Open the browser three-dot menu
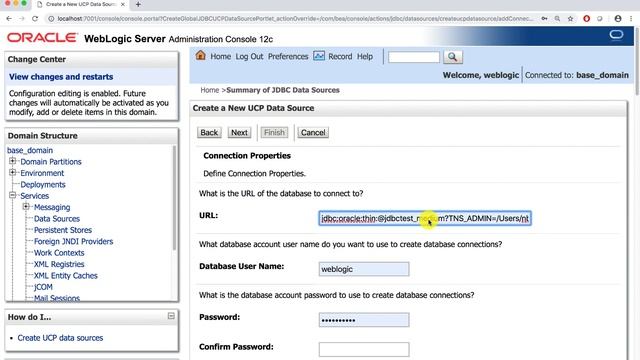Screen dimensions: 640x360 (631, 18)
